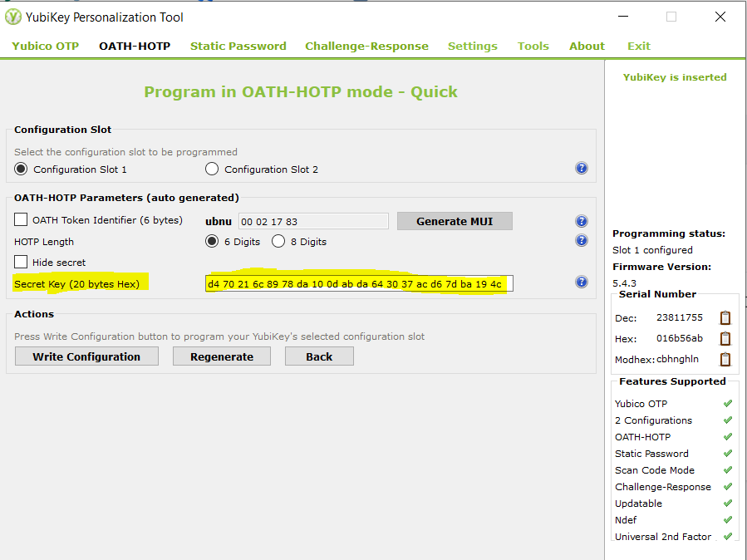Regenerate the OATH-HOTP parameters
Viewport: 747px width, 560px height.
tap(220, 356)
